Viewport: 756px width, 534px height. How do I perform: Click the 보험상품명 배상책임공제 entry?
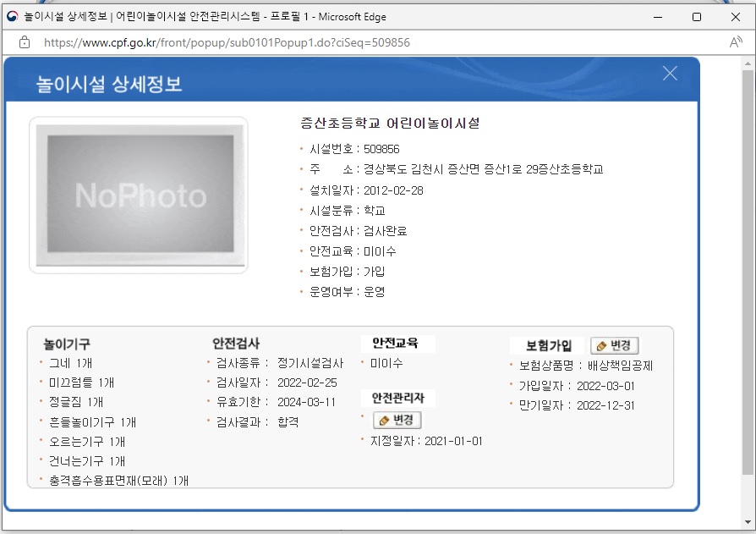(585, 366)
